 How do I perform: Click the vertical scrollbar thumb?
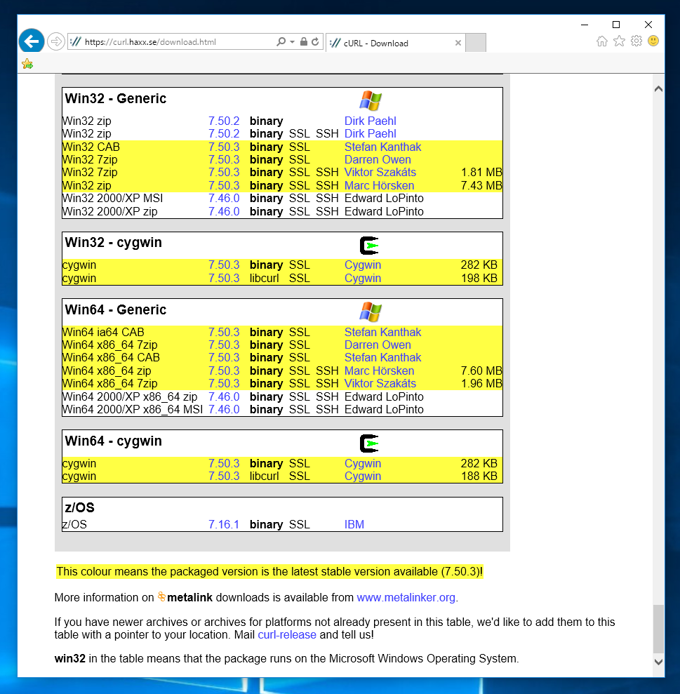pos(658,628)
